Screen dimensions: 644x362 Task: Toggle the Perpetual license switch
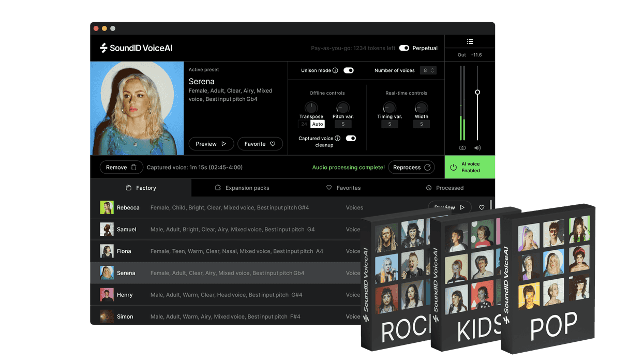pyautogui.click(x=404, y=48)
